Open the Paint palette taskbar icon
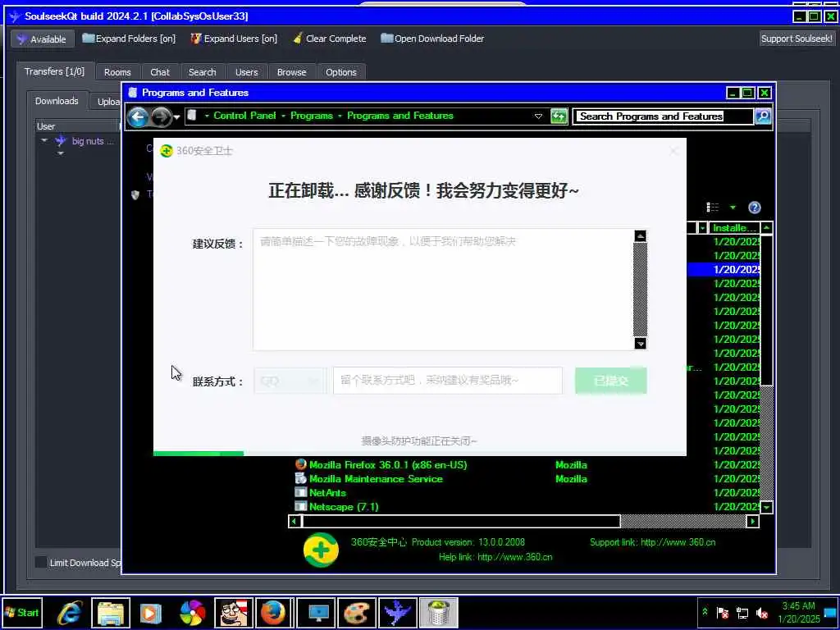The width and height of the screenshot is (840, 630). (356, 613)
